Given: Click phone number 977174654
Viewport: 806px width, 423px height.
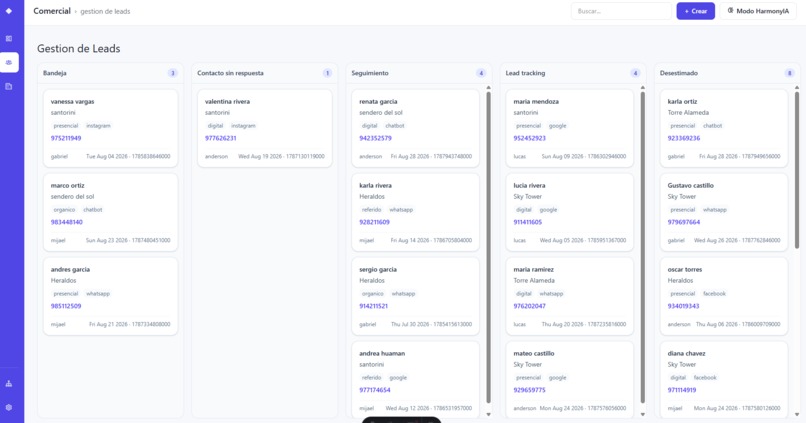Looking at the screenshot, I should (x=375, y=390).
